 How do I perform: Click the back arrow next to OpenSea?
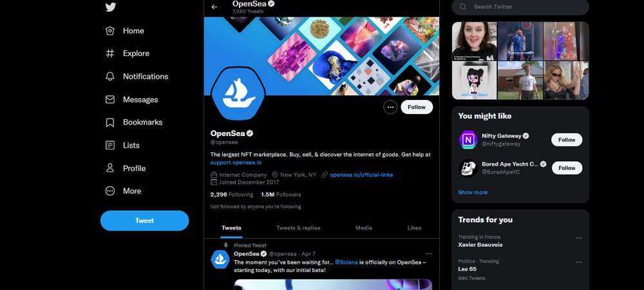pyautogui.click(x=214, y=6)
